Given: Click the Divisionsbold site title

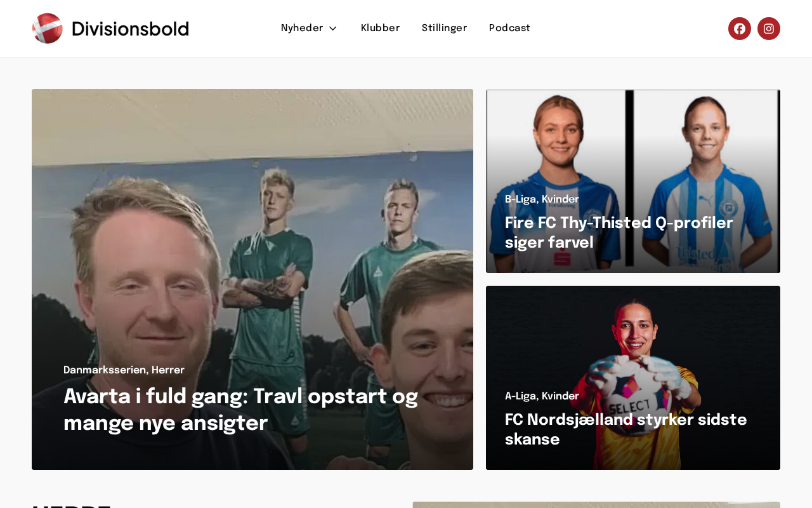Looking at the screenshot, I should pos(130,29).
